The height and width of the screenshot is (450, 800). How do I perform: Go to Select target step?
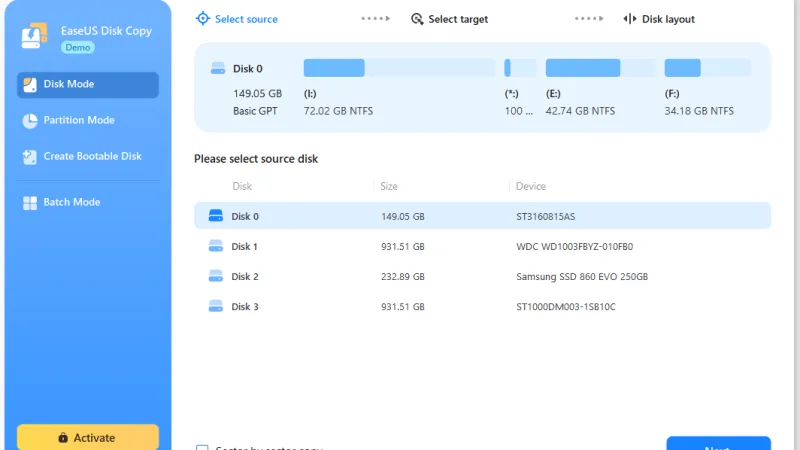[449, 19]
